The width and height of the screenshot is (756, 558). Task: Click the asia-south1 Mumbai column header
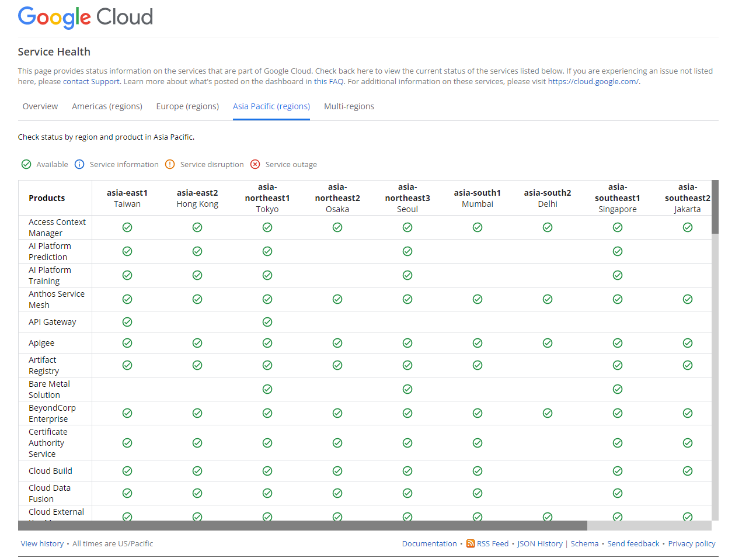[x=478, y=198]
